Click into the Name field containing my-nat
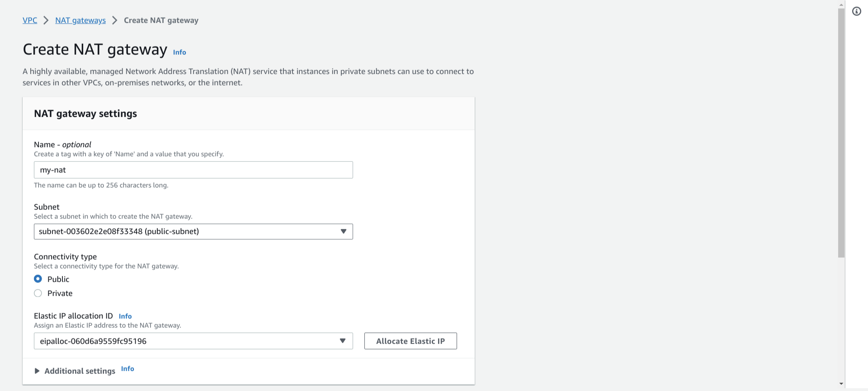 pyautogui.click(x=193, y=170)
